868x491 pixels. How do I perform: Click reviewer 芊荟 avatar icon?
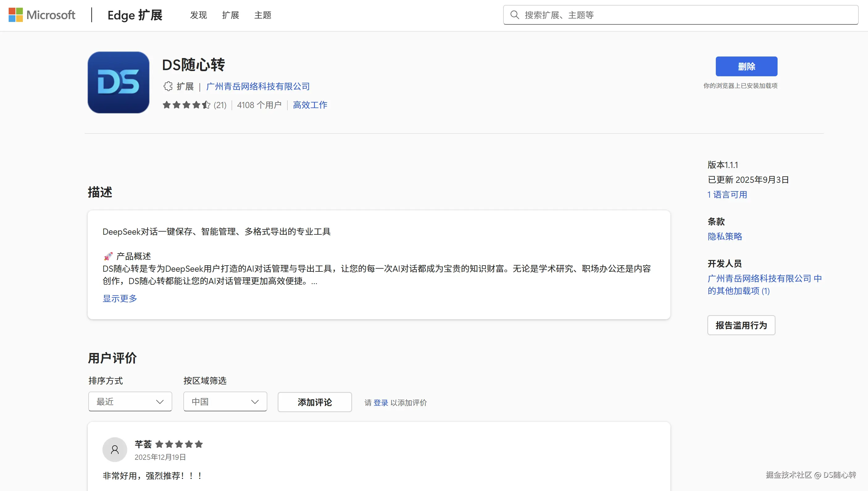115,450
